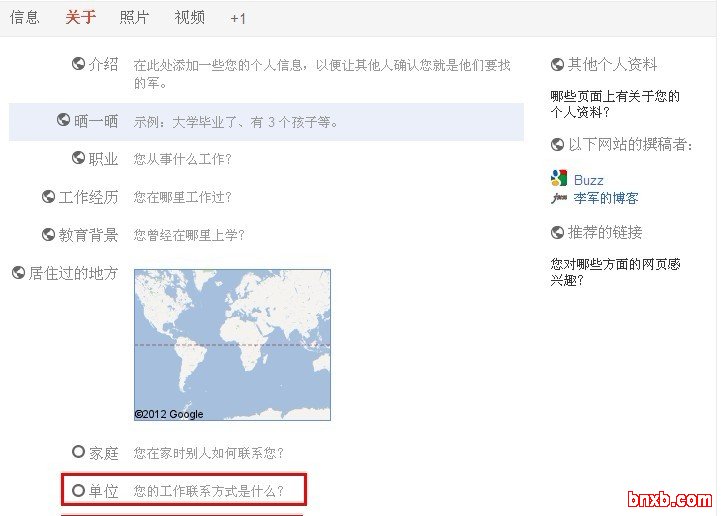
Task: Switch to the 照片 tab
Action: tap(135, 18)
